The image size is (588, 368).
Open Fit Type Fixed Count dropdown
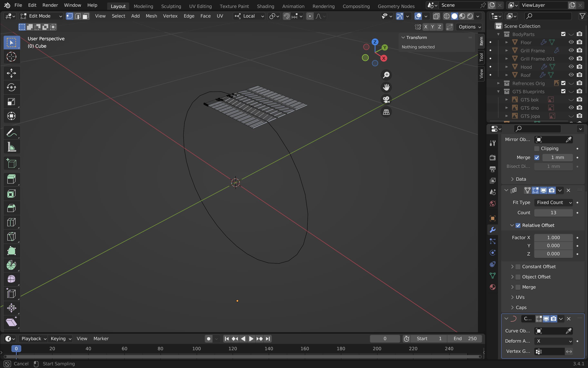tap(553, 202)
